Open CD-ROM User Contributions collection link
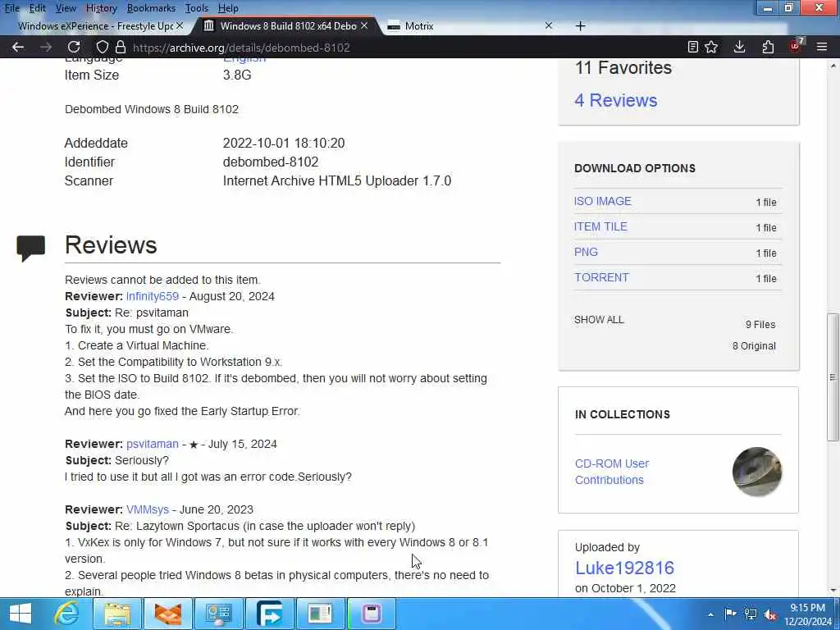 [x=612, y=472]
